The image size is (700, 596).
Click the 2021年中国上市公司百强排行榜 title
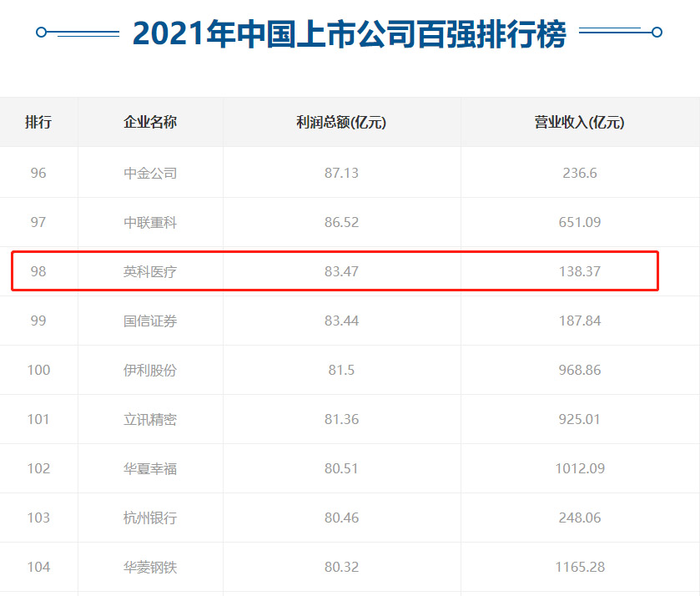point(350,34)
